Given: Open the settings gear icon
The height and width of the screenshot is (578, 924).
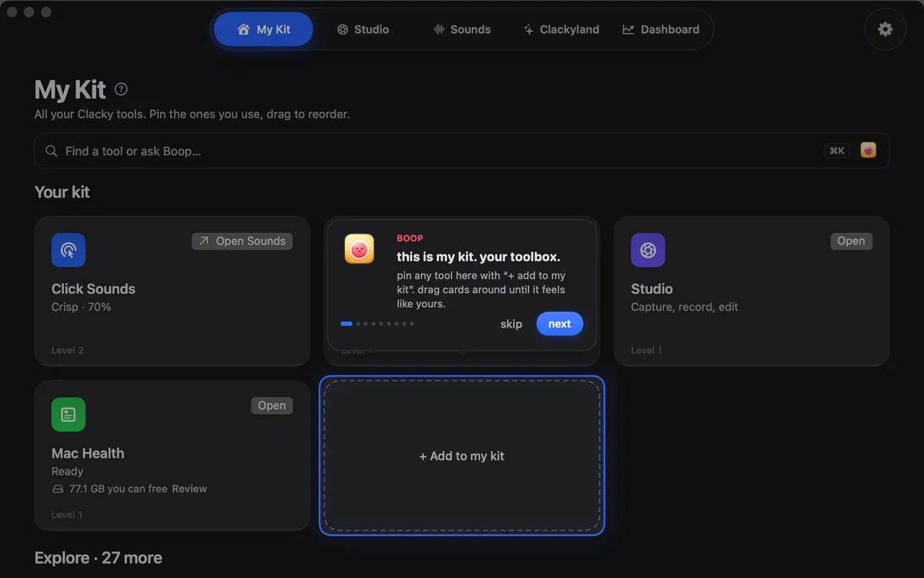Looking at the screenshot, I should (885, 29).
